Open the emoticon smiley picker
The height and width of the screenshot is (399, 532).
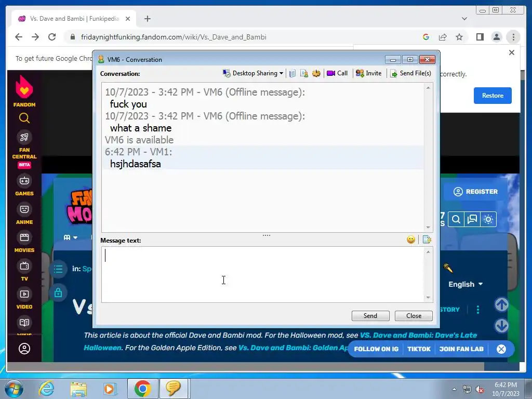411,240
